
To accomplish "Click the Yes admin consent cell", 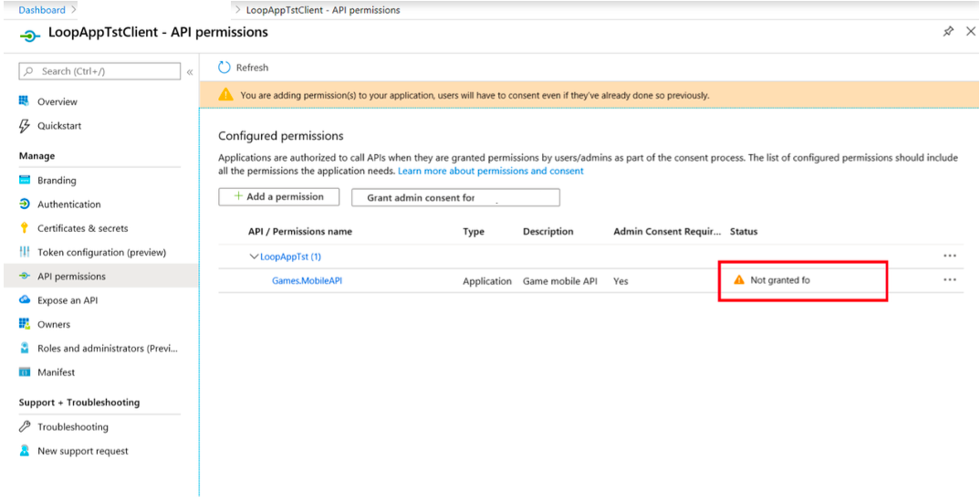I will tap(620, 281).
